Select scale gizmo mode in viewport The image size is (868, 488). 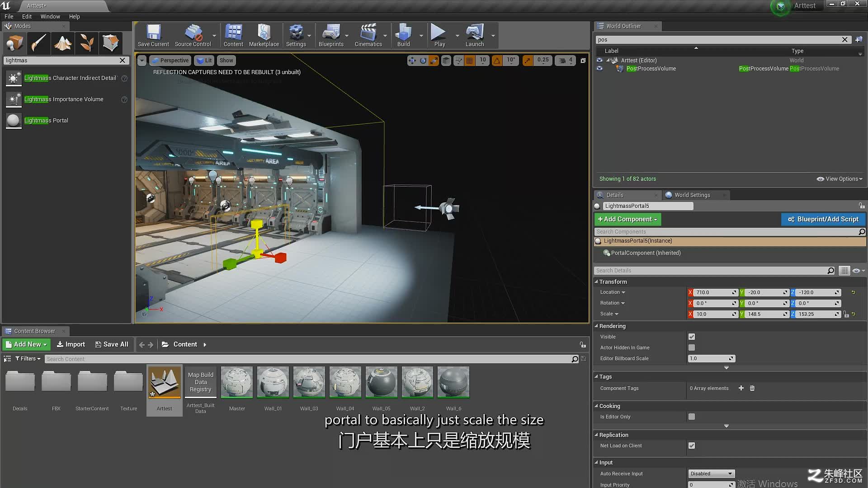pos(434,61)
